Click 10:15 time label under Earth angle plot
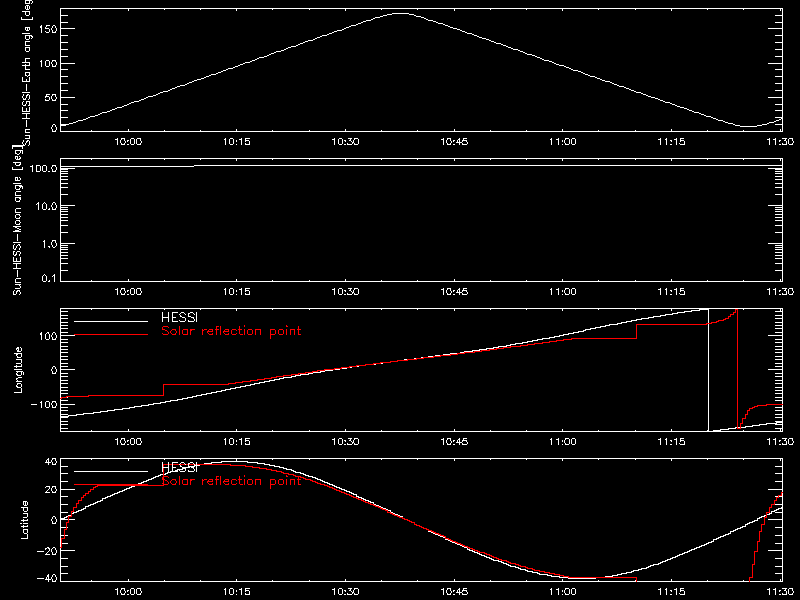This screenshot has width=800, height=600. pos(237,142)
